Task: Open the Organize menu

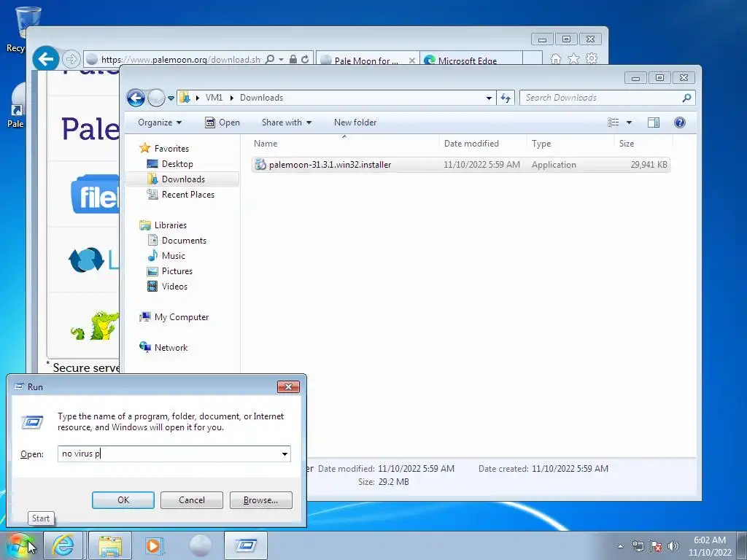Action: [160, 122]
